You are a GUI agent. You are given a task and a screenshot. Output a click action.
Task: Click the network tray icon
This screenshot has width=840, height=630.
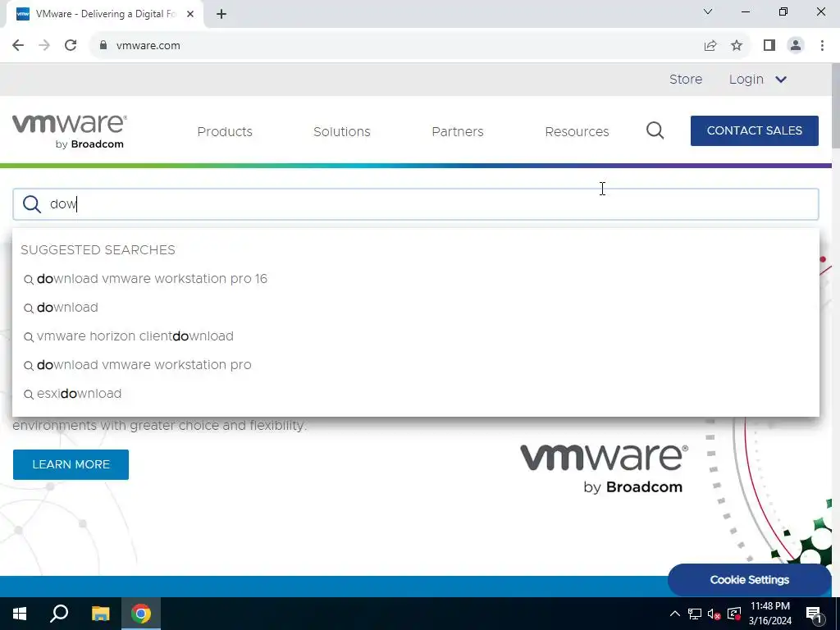695,614
